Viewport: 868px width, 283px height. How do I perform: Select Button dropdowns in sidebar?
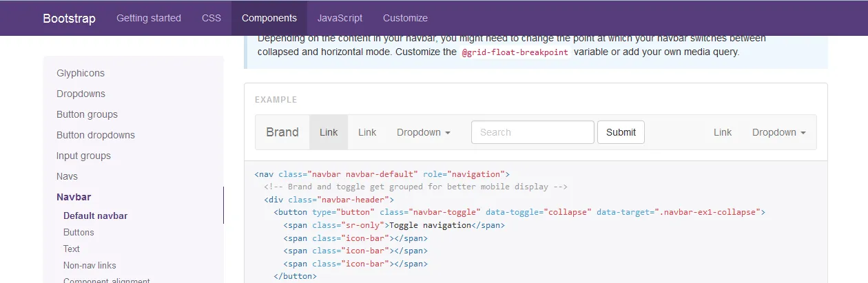96,135
